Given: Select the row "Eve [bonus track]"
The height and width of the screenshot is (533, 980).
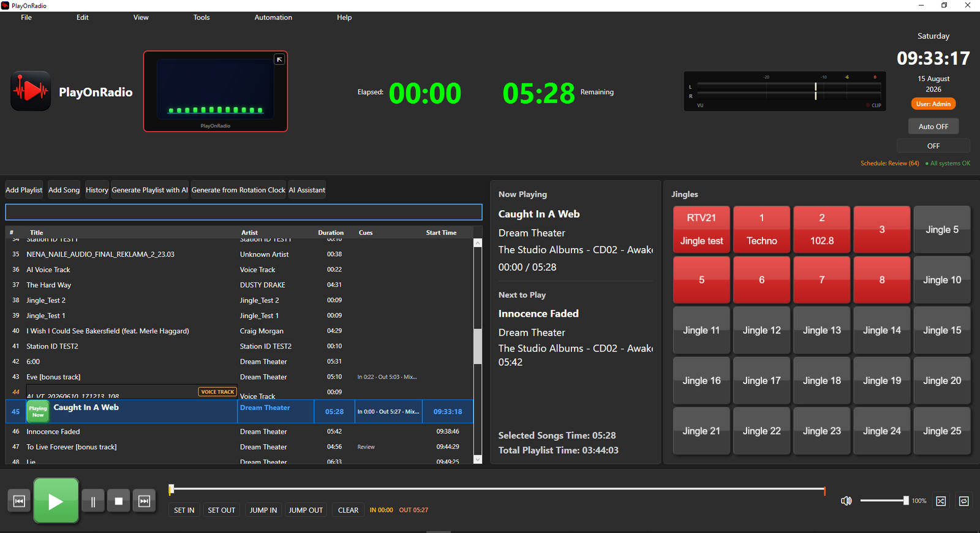Looking at the screenshot, I should point(239,377).
